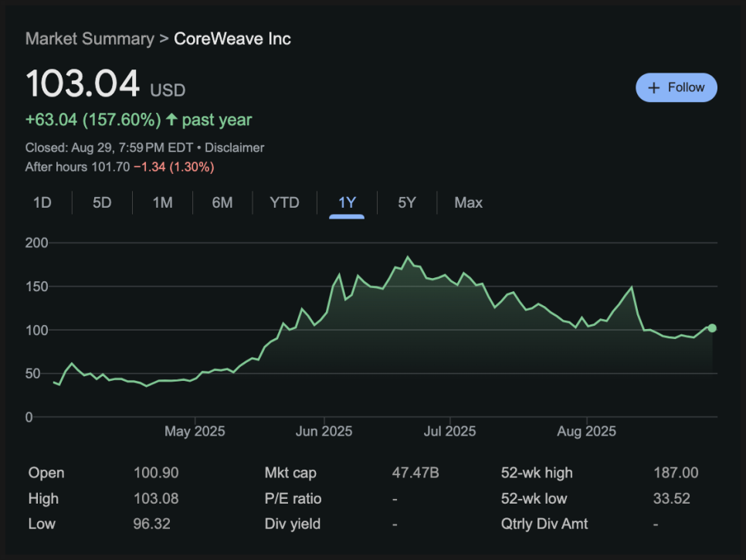Click the Low value 96.32
The height and width of the screenshot is (560, 746).
tap(152, 524)
